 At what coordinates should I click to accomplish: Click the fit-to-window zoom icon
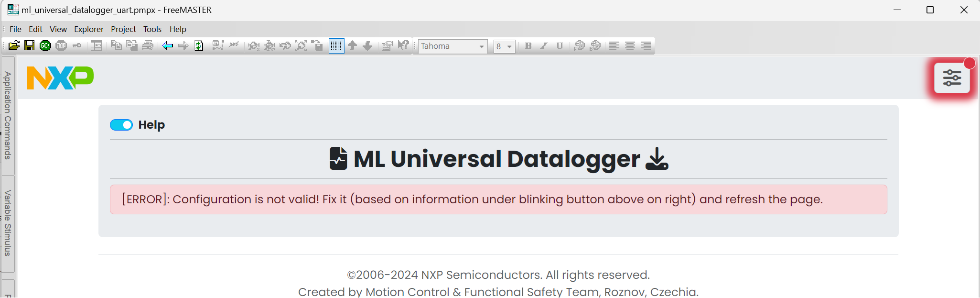point(301,46)
